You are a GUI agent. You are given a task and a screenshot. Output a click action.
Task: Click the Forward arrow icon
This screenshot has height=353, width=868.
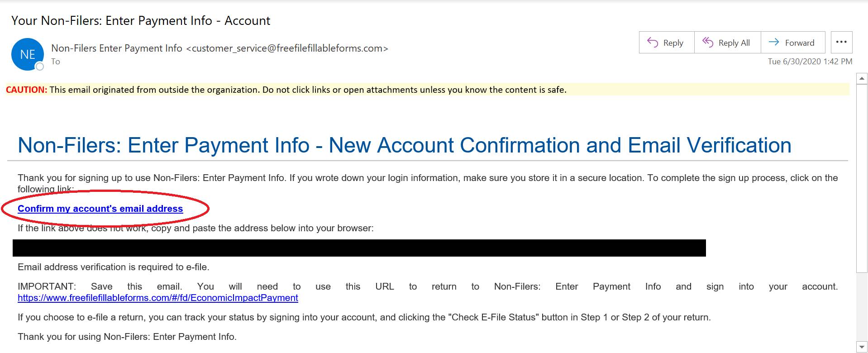774,42
